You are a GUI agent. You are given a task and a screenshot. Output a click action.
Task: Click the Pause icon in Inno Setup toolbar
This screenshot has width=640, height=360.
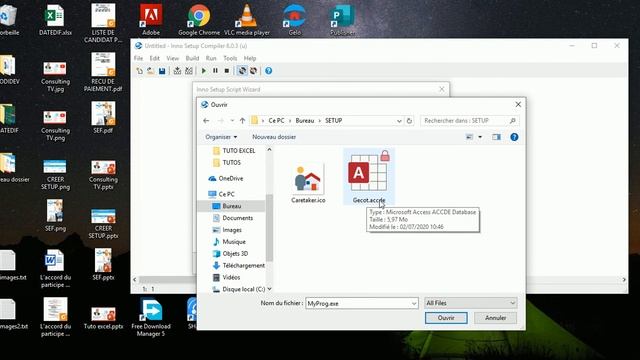coord(215,71)
